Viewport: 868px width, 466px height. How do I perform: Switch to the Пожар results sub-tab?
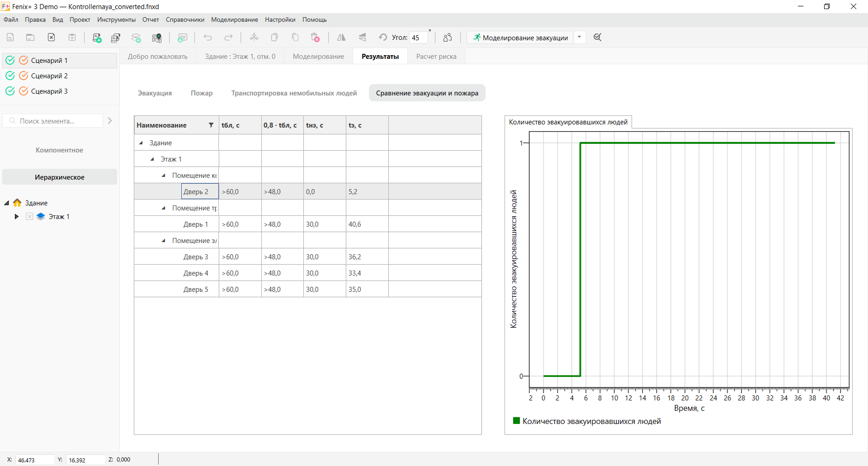click(202, 93)
